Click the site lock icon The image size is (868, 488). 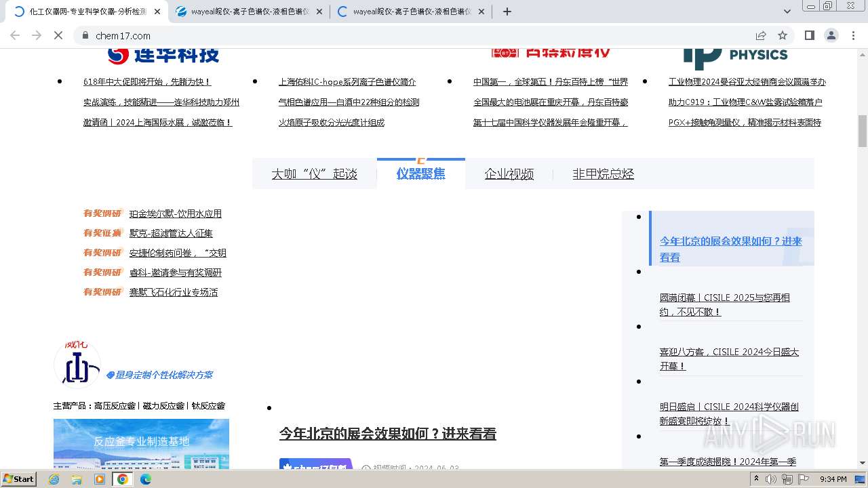coord(85,35)
